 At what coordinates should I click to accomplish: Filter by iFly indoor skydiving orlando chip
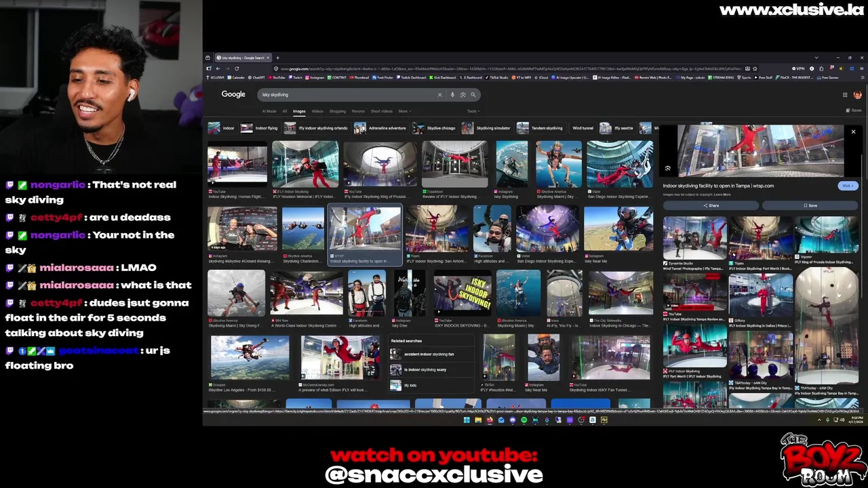[x=317, y=128]
